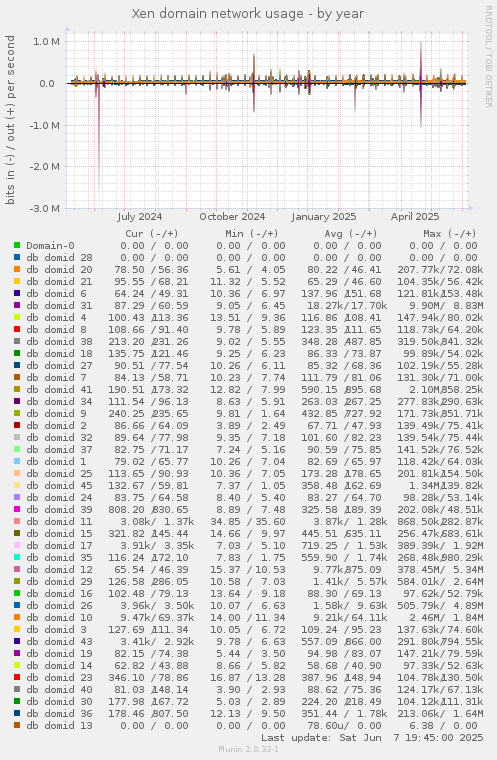The width and height of the screenshot is (497, 760).
Task: Click the '-3.0 M' y-axis tick label
Action: [46, 208]
